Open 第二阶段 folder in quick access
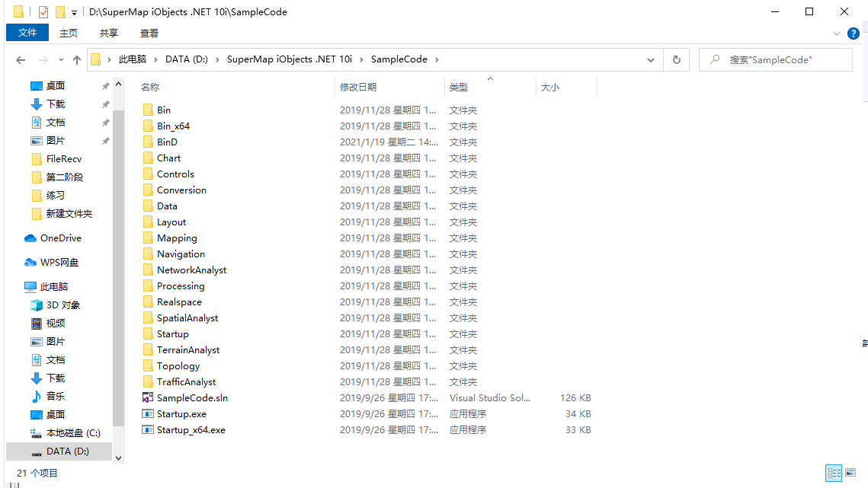Viewport: 868px width, 488px height. click(58, 177)
